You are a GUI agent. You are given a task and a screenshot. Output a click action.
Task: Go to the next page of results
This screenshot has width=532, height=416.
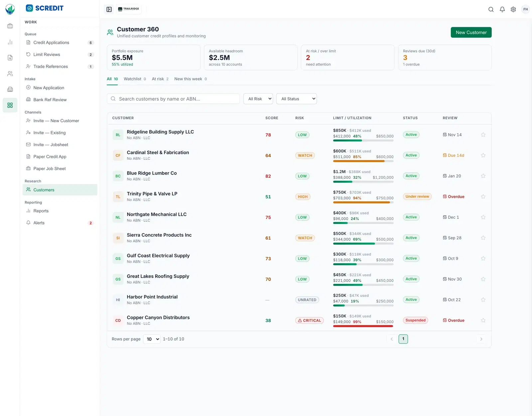click(481, 339)
